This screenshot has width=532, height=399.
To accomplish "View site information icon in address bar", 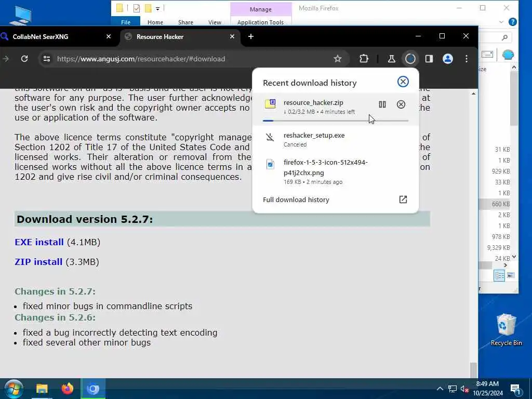I will coord(47,59).
